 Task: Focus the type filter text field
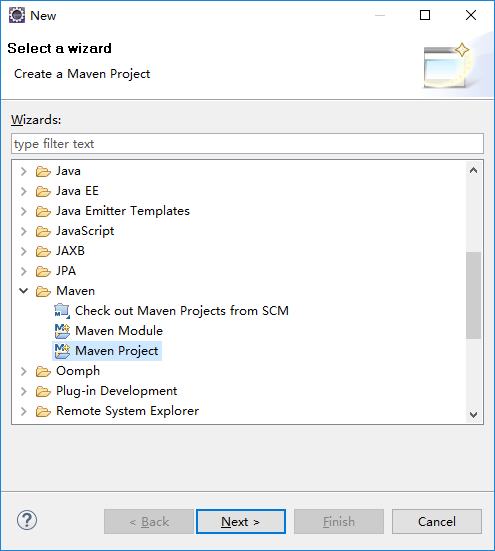click(247, 143)
